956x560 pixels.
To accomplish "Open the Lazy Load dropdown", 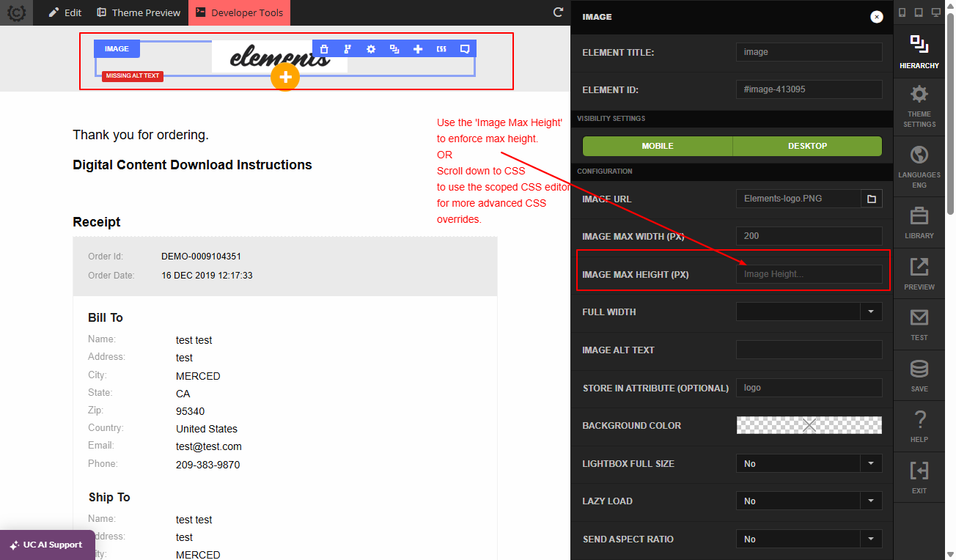I will coord(809,501).
